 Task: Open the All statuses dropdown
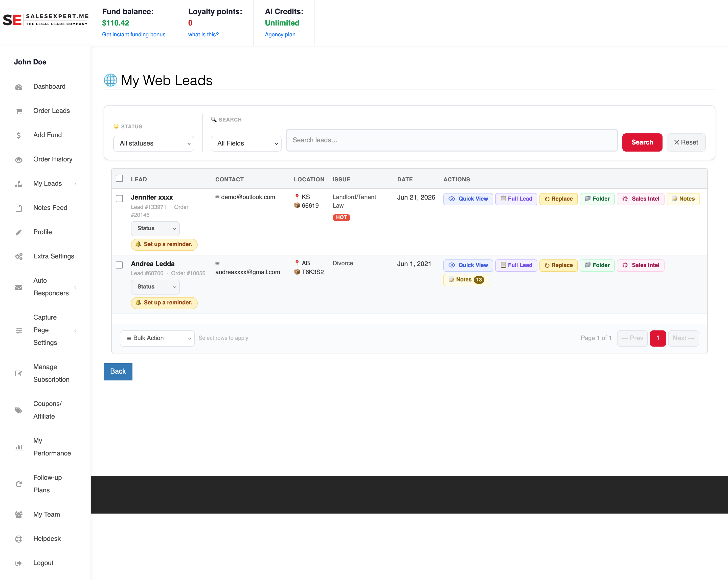click(x=154, y=144)
